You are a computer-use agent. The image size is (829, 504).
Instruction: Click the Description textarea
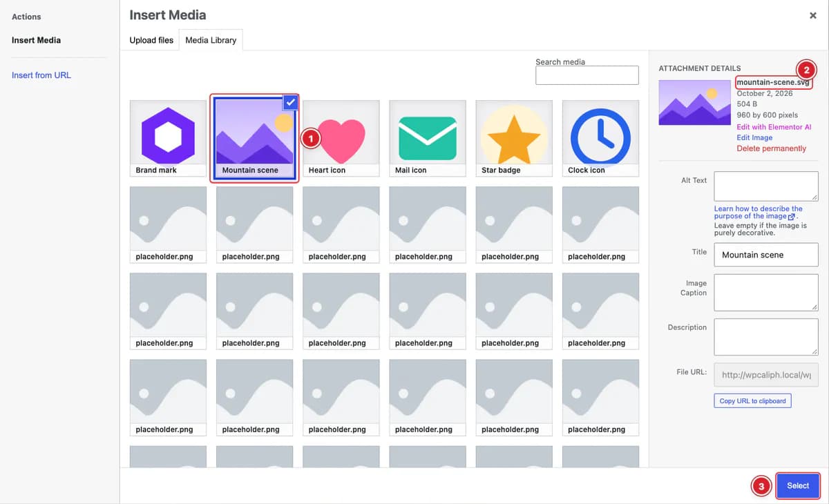pos(766,337)
